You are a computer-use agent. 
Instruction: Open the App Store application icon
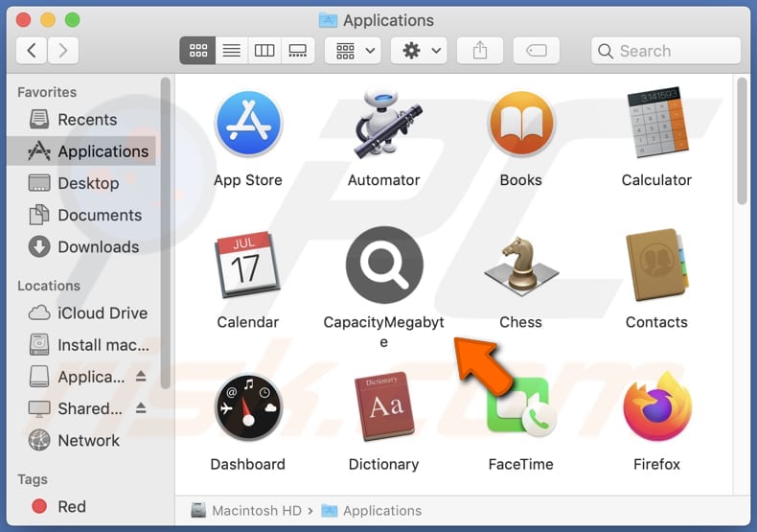248,124
